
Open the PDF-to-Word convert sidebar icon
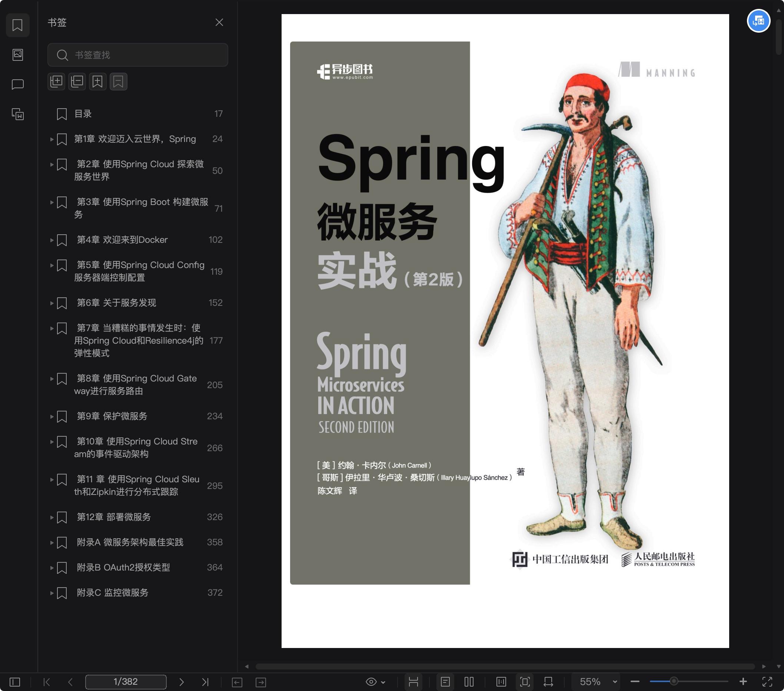(18, 114)
